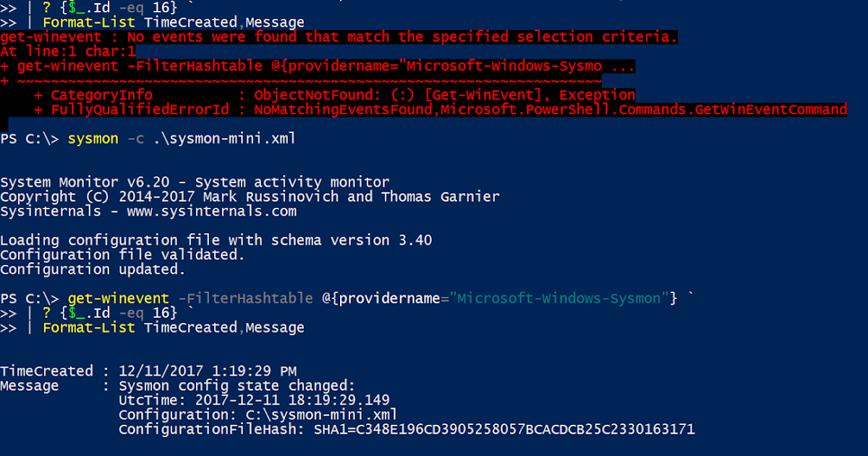Click the red "At line:1 char:1" text
This screenshot has height=456, width=868.
[67, 51]
